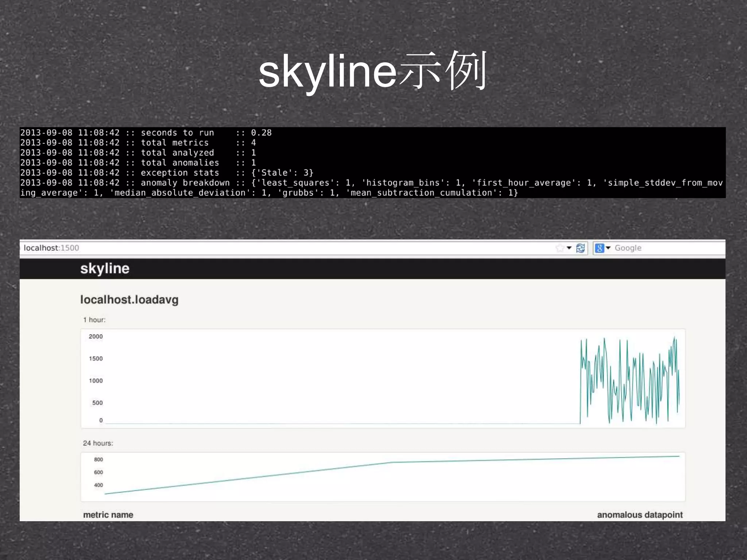This screenshot has height=560, width=747.
Task: Select the localhost.loadavg metric heading
Action: [129, 300]
